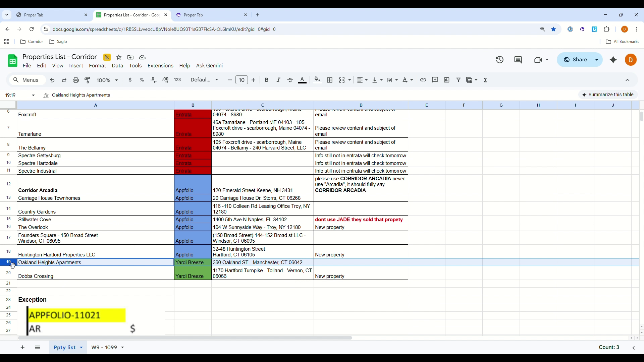
Task: Open the zoom 100% dropdown
Action: (x=107, y=80)
